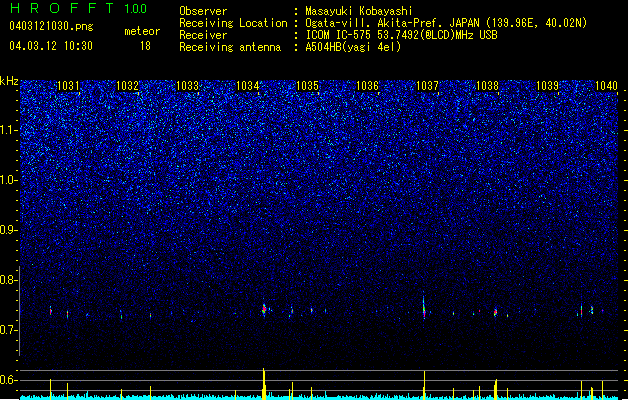This screenshot has width=629, height=400.
Task: Click the 1040 time marker
Action: [x=607, y=85]
